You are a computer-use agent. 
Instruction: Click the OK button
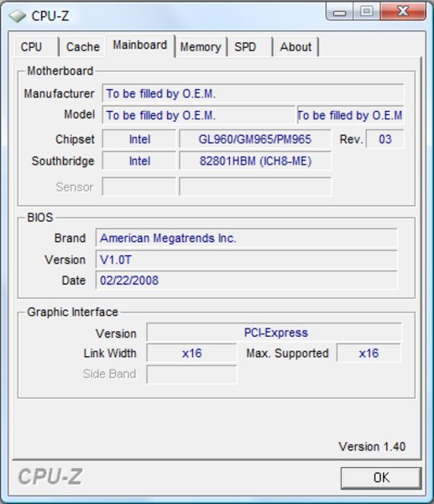click(381, 478)
